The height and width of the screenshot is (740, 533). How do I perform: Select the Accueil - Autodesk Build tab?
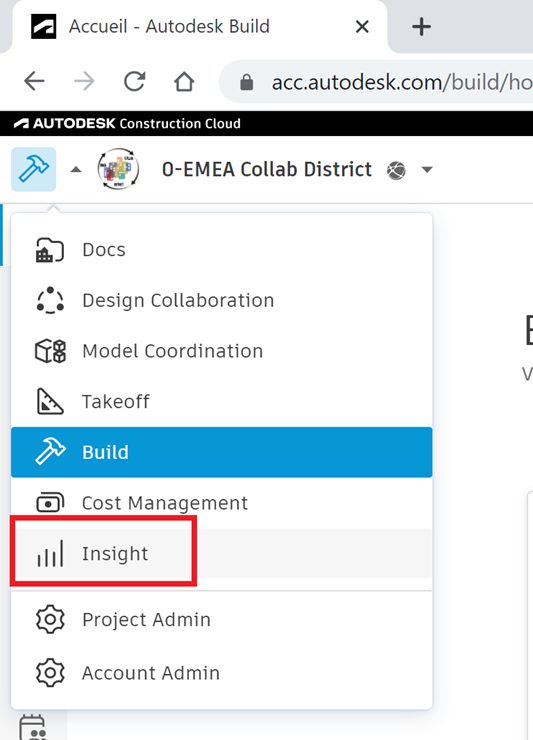click(x=198, y=26)
